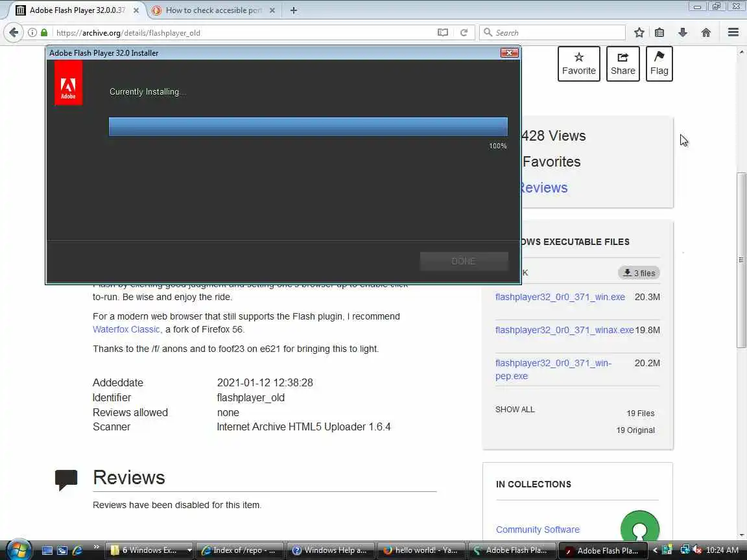
Task: Click the installer progress bar at 100%
Action: (308, 126)
